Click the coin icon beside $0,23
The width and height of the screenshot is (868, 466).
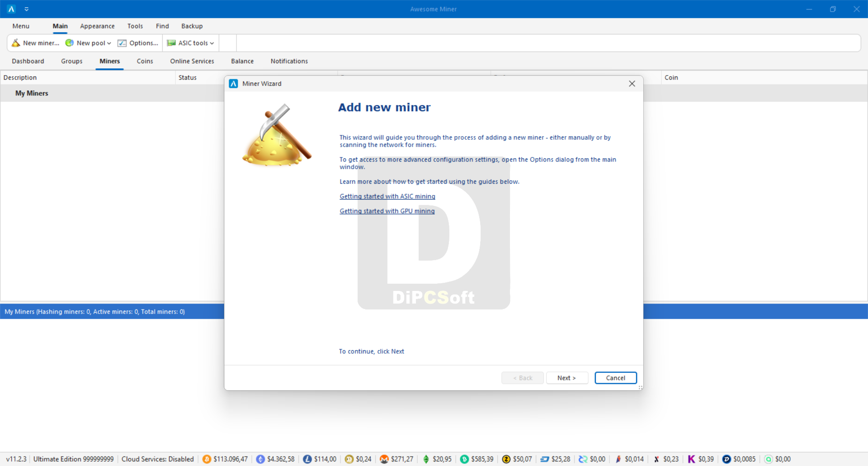[x=657, y=459]
